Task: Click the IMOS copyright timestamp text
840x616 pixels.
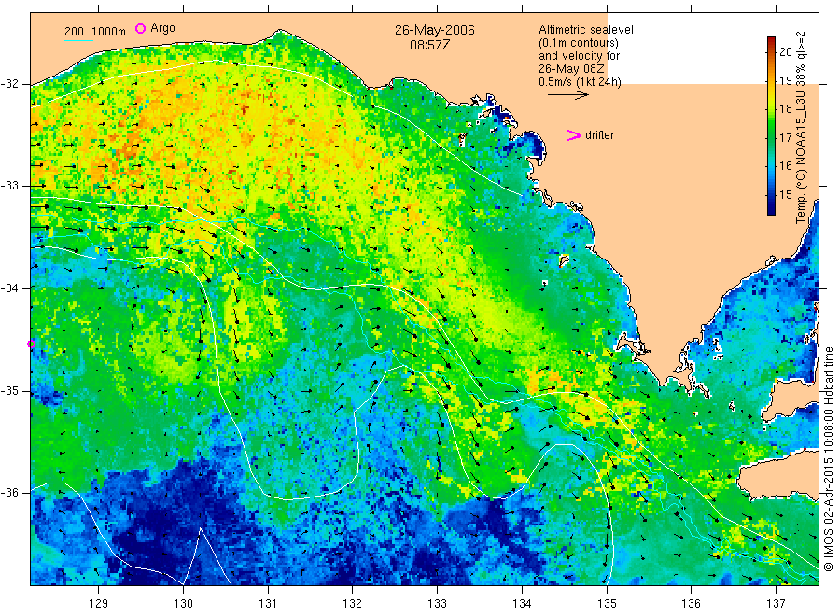Action: click(828, 458)
